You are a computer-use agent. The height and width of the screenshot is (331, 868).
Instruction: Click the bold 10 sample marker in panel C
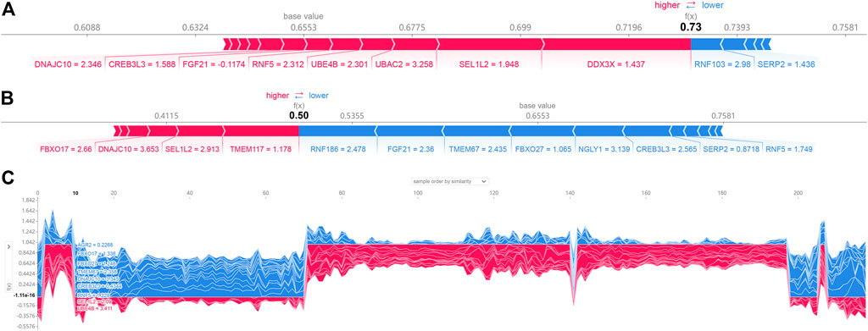tap(75, 192)
